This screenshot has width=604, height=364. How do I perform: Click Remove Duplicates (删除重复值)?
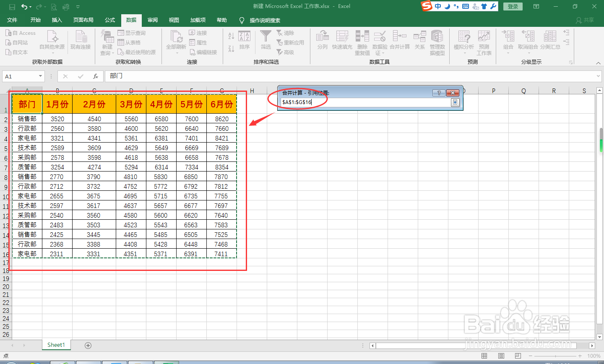362,43
